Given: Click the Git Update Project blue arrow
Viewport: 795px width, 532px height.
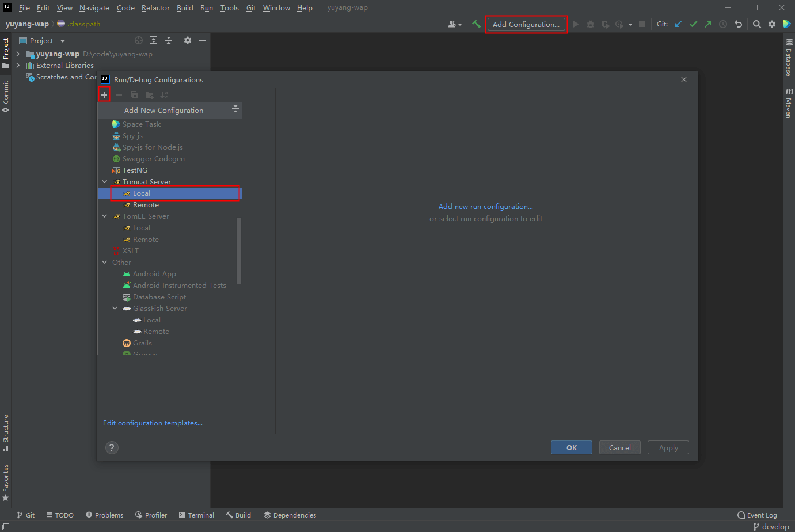Looking at the screenshot, I should pyautogui.click(x=678, y=24).
